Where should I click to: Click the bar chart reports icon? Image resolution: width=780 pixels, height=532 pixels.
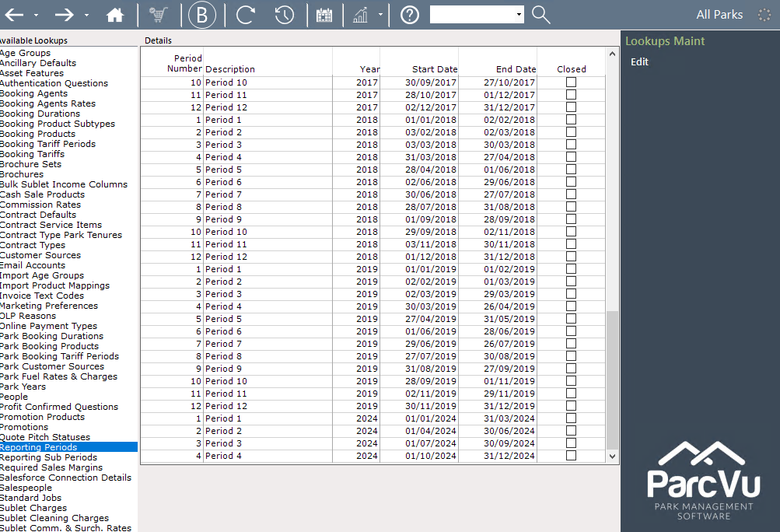[360, 15]
